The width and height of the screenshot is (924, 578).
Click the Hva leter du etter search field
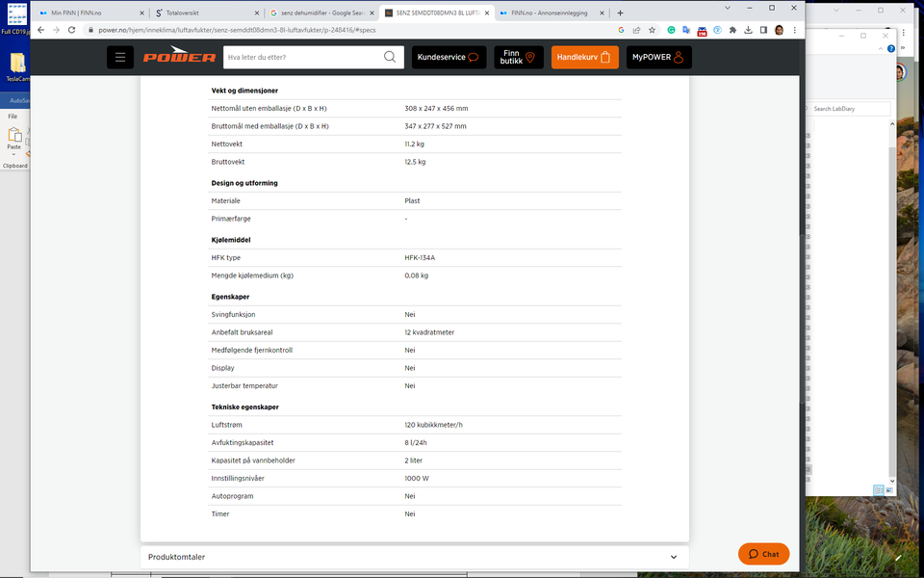(x=302, y=57)
